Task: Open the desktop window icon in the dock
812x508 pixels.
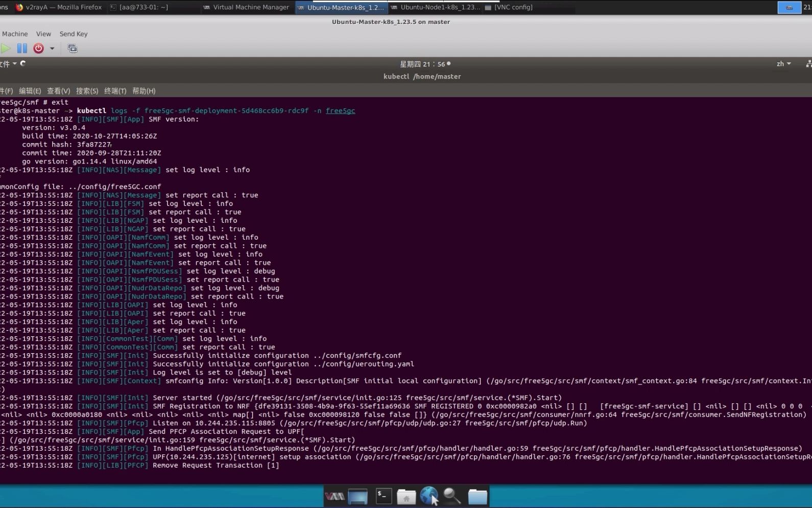Action: coord(357,496)
